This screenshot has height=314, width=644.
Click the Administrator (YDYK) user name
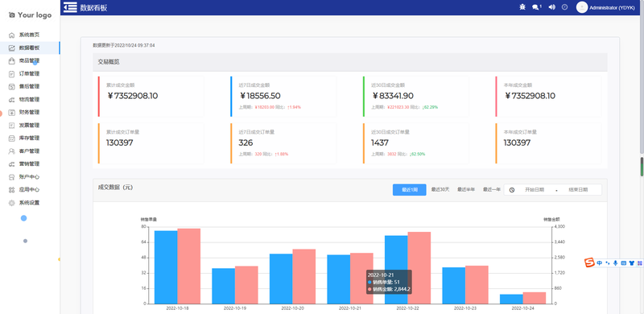coord(612,7)
